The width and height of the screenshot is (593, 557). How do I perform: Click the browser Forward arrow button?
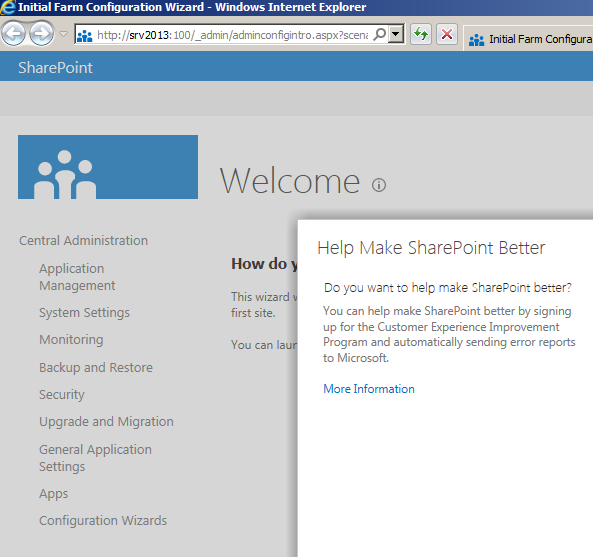tap(41, 34)
